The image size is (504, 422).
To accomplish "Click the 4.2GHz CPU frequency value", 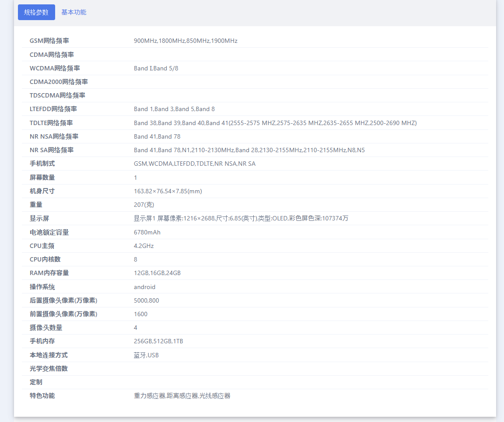I will coord(143,246).
